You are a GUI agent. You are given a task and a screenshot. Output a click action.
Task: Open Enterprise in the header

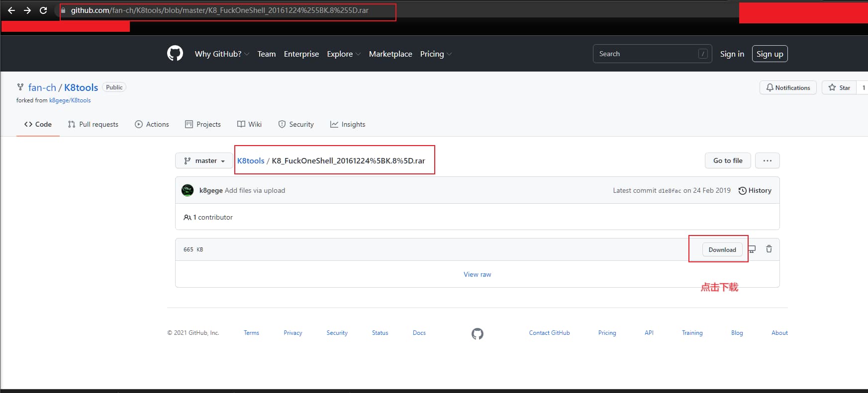click(301, 54)
